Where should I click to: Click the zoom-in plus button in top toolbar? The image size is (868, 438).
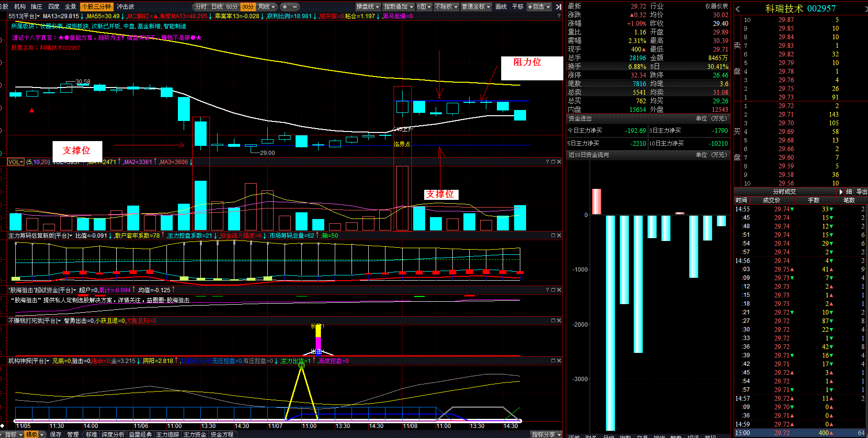285,7
